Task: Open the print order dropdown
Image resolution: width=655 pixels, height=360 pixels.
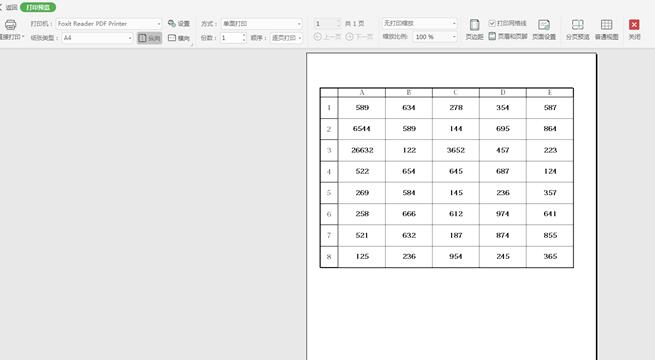Action: click(286, 38)
